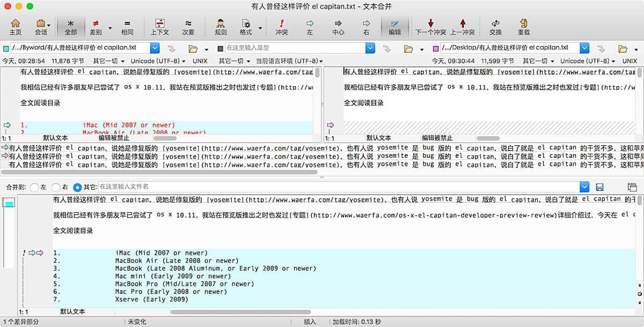Save merged output with the floppy disk icon
Image resolution: width=644 pixels, height=327 pixels.
(x=599, y=187)
